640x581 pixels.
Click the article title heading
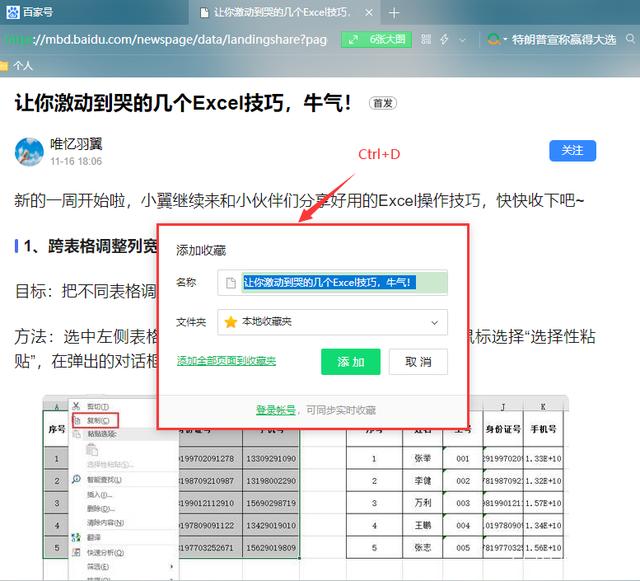[182, 102]
